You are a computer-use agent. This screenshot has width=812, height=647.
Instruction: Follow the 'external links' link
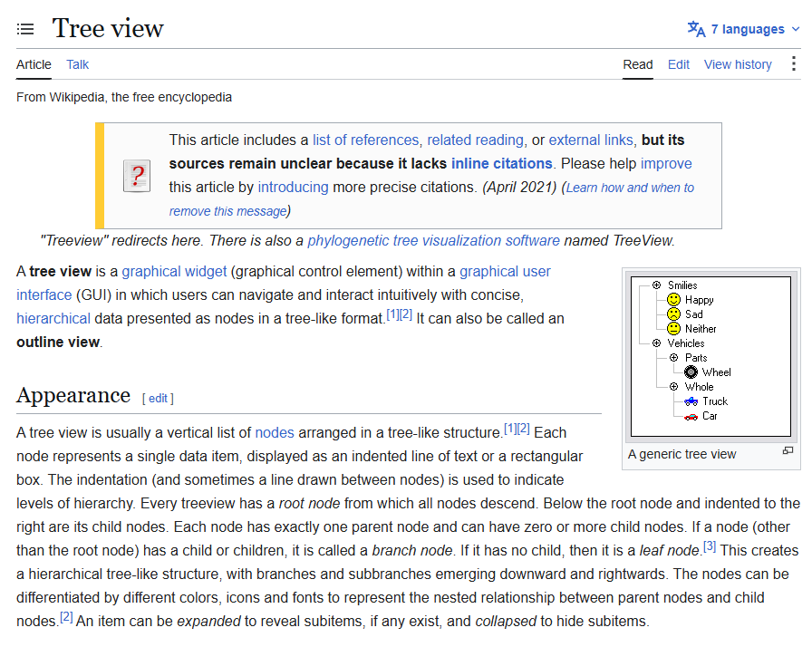point(591,140)
